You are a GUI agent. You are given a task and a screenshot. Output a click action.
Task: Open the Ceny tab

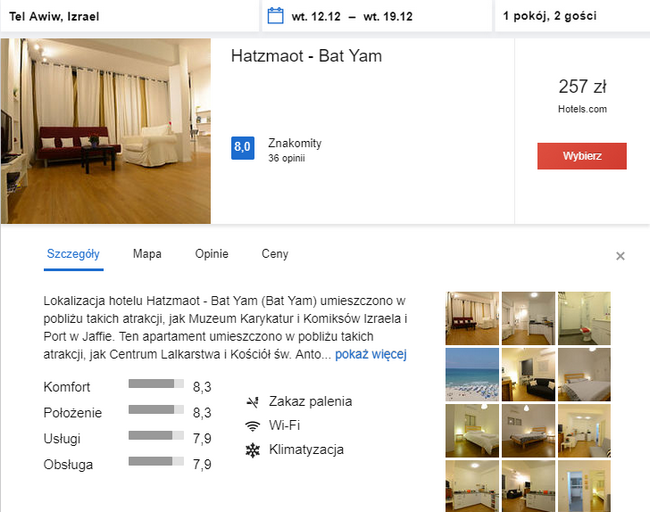tap(275, 254)
